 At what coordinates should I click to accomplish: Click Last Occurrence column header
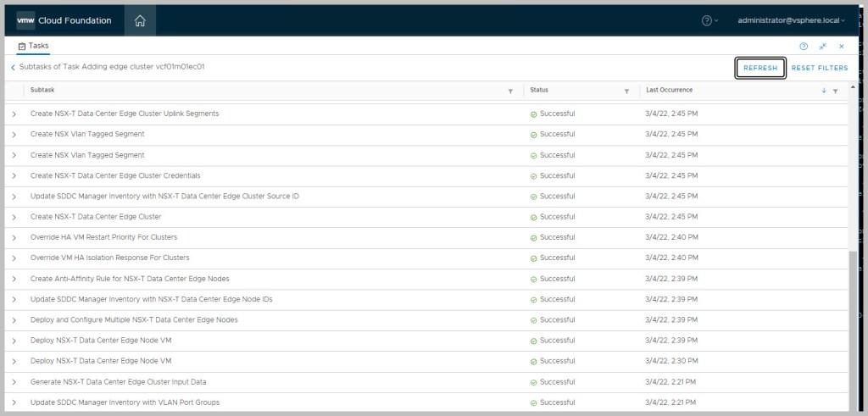(670, 90)
